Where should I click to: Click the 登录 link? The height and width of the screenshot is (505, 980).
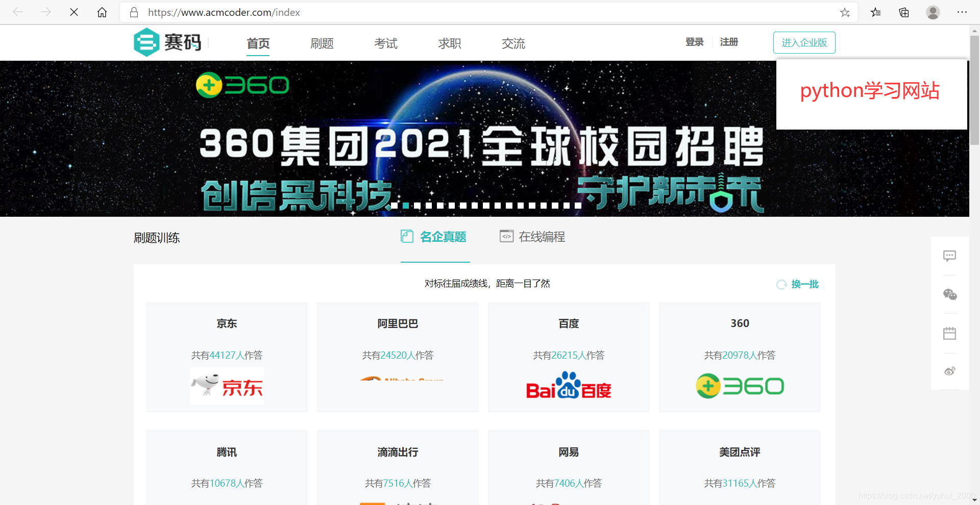point(695,42)
